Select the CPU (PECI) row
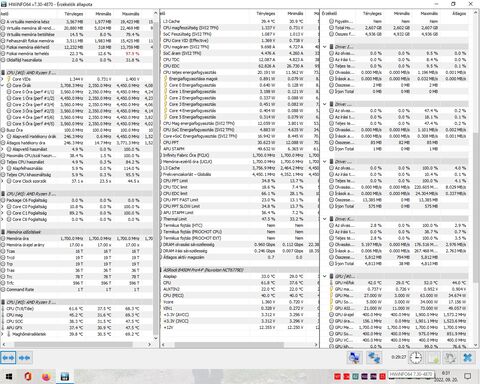Viewport: 480px width, 384px height. click(x=239, y=296)
